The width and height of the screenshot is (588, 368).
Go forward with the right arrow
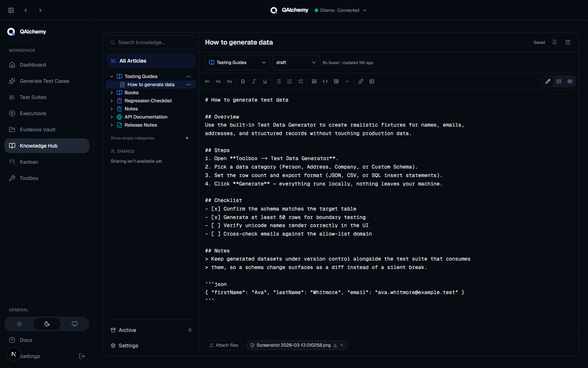pyautogui.click(x=40, y=10)
